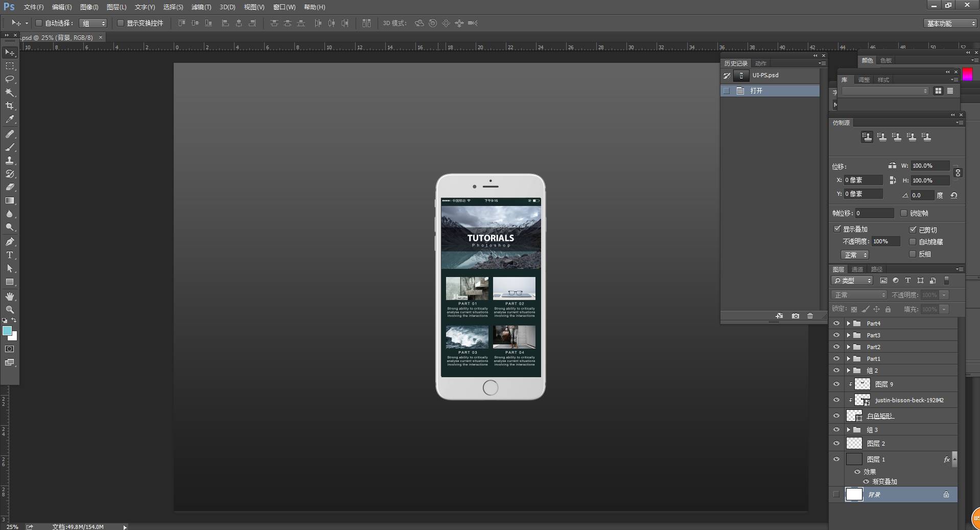Select the Horizontal Type tool
The width and height of the screenshot is (980, 530).
pyautogui.click(x=10, y=255)
